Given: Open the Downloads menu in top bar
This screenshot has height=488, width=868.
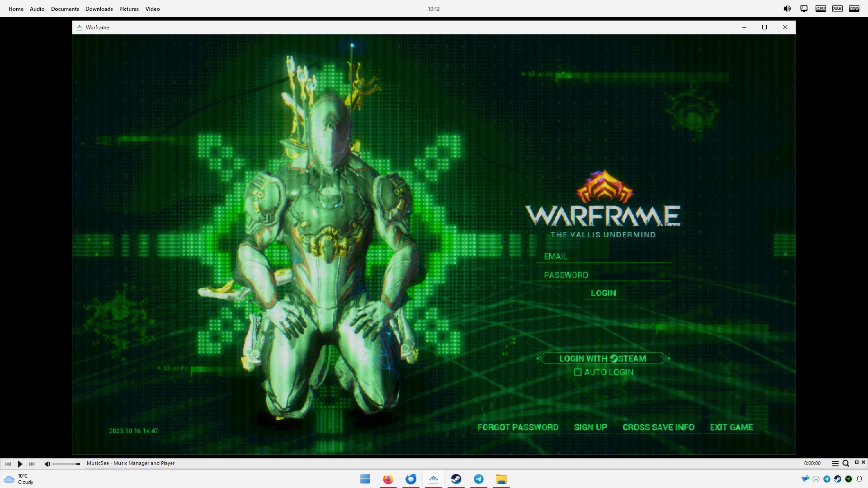Looking at the screenshot, I should tap(99, 9).
